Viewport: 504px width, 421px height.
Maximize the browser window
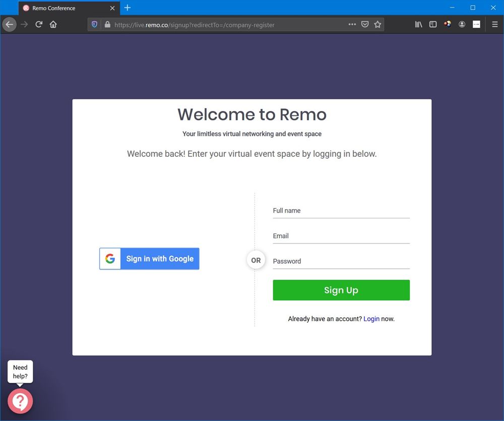pyautogui.click(x=473, y=8)
